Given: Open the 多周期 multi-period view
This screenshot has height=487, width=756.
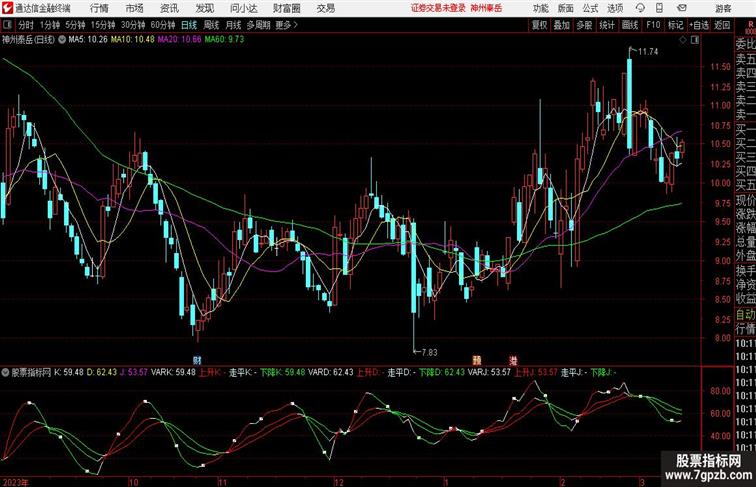Looking at the screenshot, I should tap(258, 25).
